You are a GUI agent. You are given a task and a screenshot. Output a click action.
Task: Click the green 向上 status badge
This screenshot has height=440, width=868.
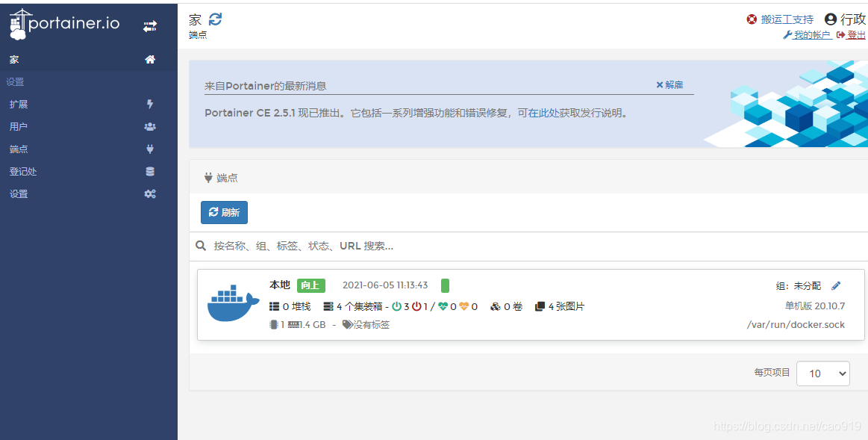[x=311, y=285]
